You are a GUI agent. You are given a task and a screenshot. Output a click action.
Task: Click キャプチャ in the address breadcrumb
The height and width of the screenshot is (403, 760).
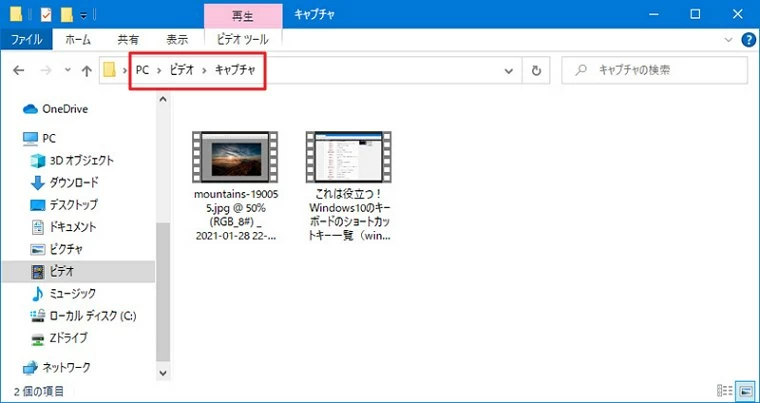[x=235, y=71]
